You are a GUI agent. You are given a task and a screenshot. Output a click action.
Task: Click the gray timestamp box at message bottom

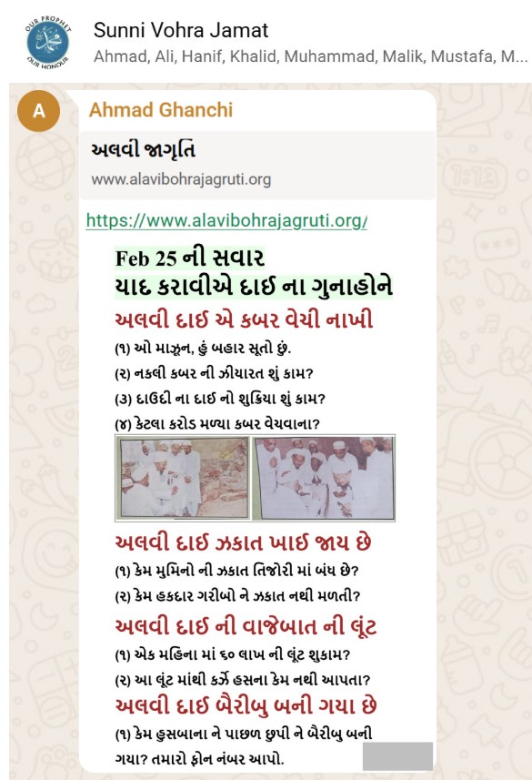point(397,756)
